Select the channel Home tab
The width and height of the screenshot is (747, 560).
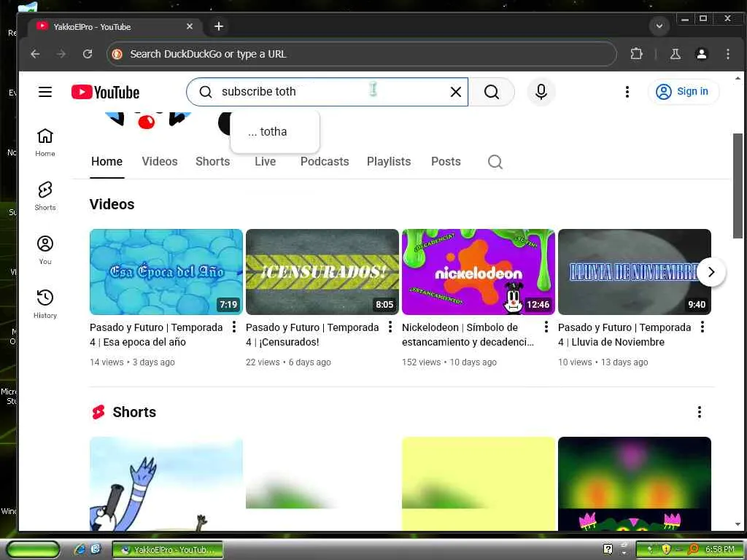pyautogui.click(x=107, y=161)
